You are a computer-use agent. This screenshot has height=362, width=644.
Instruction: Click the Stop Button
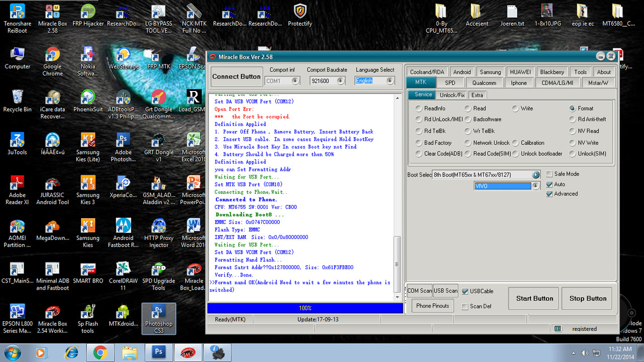coord(588,298)
